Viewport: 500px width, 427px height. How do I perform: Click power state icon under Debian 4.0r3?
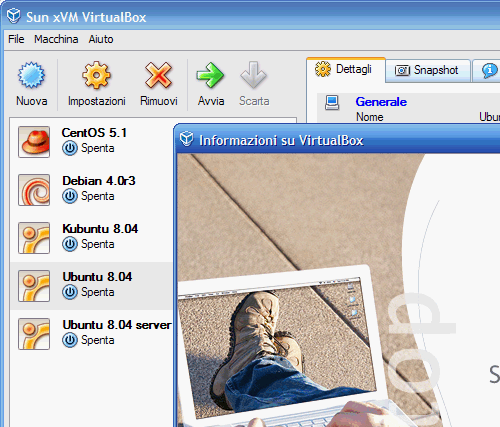[x=70, y=196]
